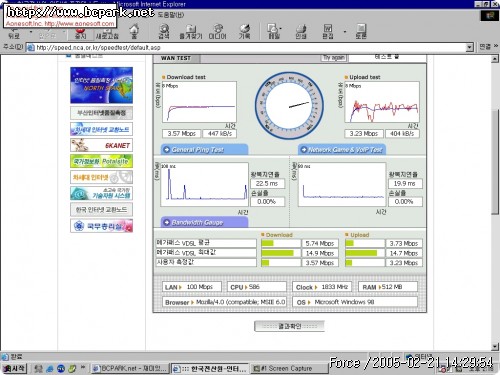Click the 3.73 Mbps average upload value
This screenshot has height=375, width=500.
404,244
